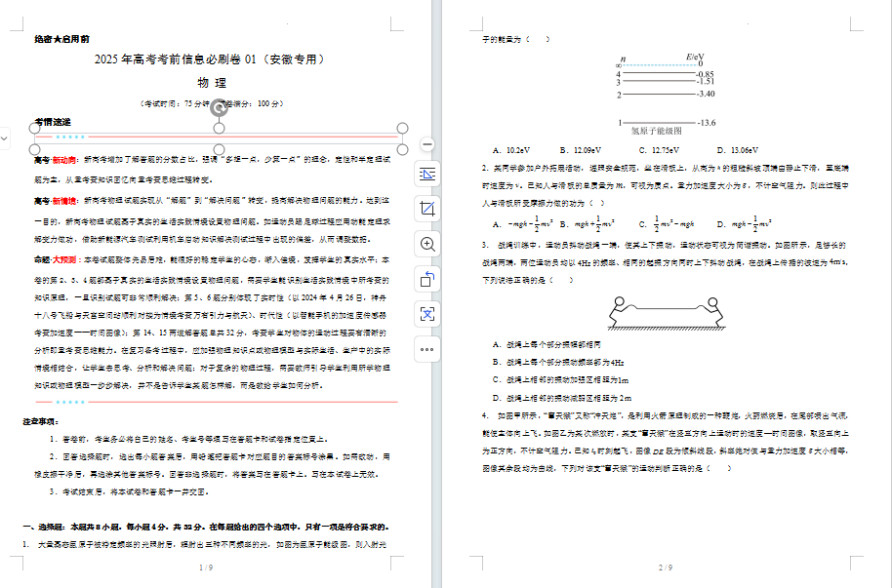Click the top-right resize handle of selected image

pos(402,128)
